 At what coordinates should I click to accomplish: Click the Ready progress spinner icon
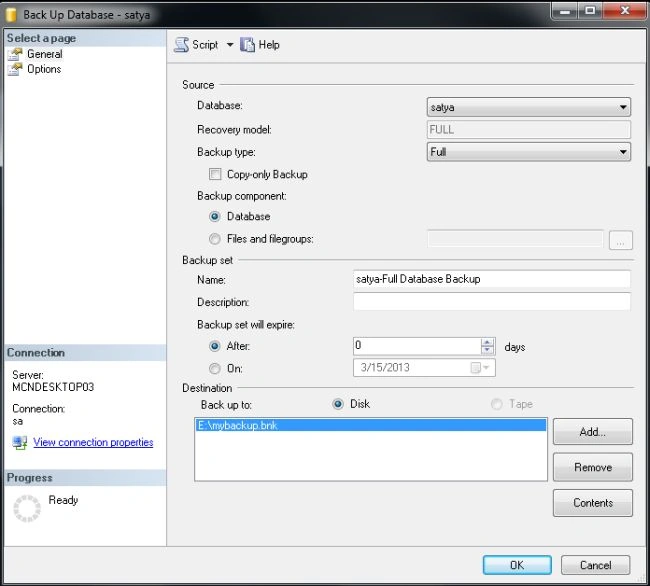coord(27,508)
